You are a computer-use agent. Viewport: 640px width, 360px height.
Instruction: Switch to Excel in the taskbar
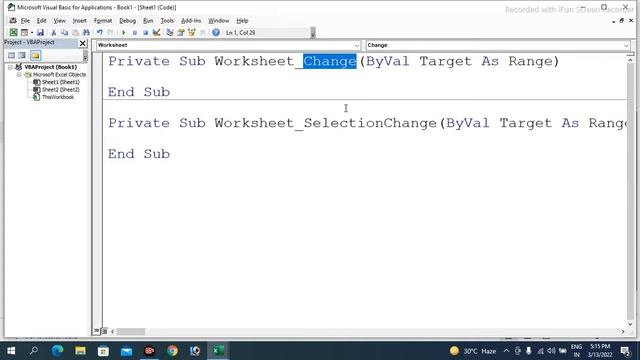coord(218,351)
